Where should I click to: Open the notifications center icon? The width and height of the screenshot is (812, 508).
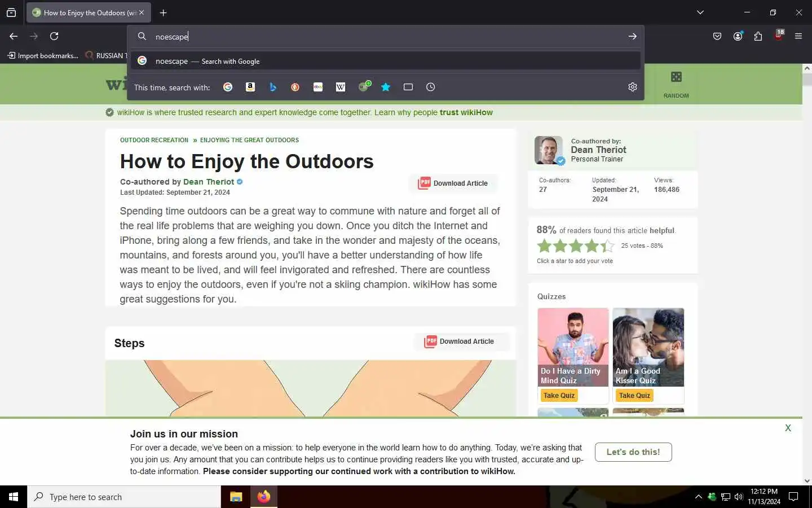(793, 497)
